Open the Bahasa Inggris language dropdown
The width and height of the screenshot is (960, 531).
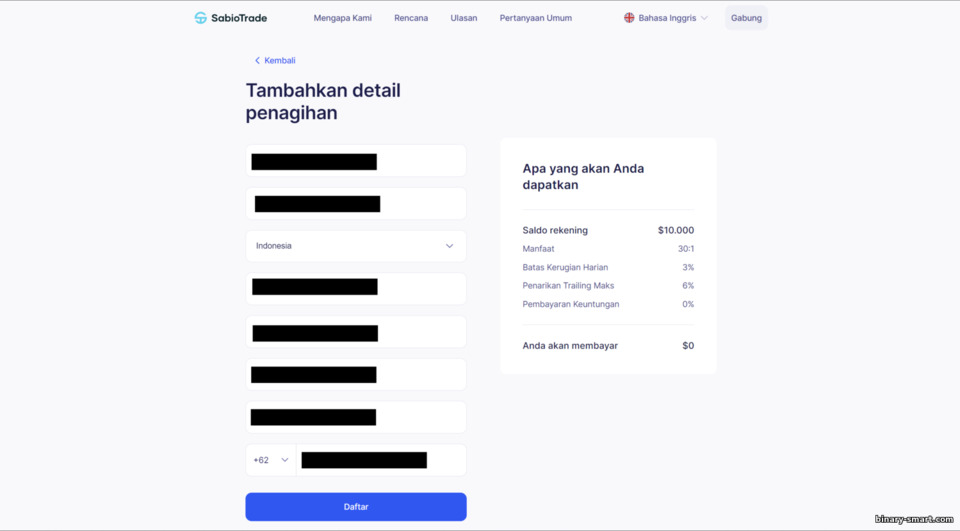666,18
